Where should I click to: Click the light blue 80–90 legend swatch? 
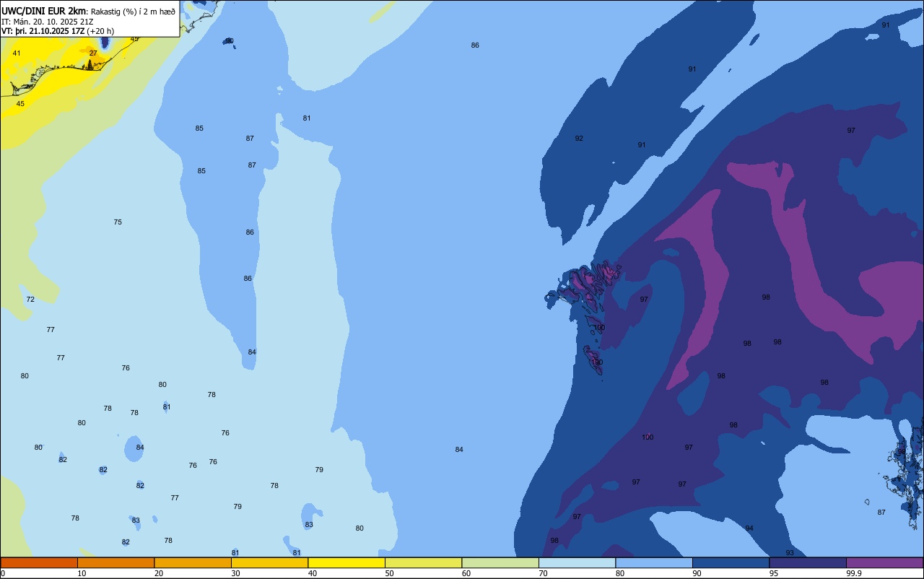pos(654,562)
